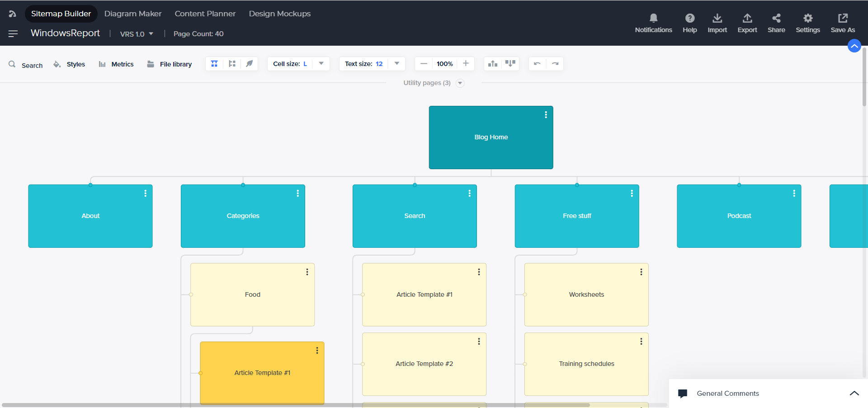Open the Help question mark
868x408 pixels.
coord(689,23)
